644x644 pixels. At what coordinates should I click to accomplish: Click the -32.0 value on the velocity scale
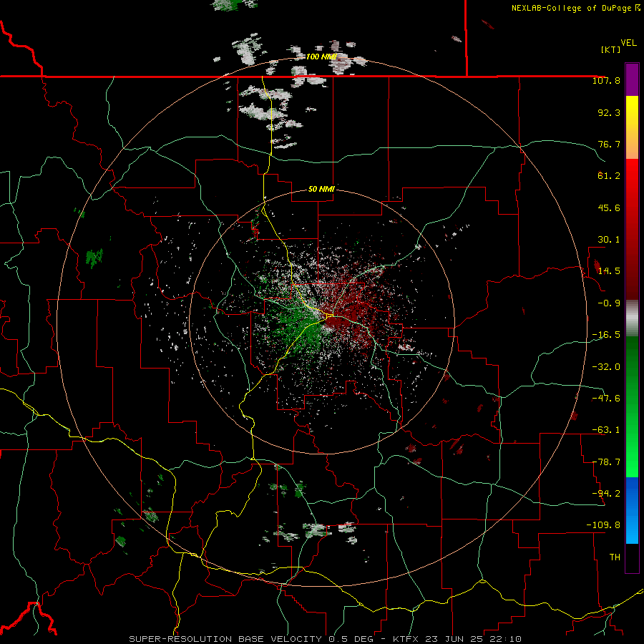606,367
